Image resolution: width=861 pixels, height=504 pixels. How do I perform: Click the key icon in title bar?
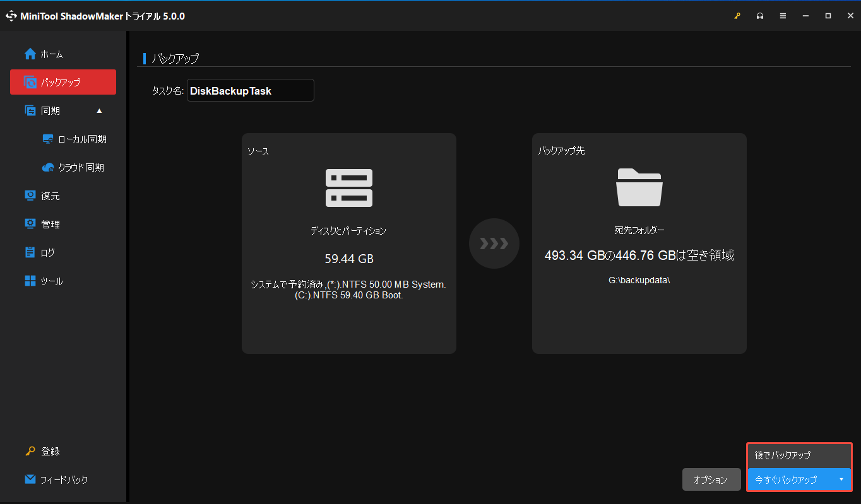tap(737, 16)
